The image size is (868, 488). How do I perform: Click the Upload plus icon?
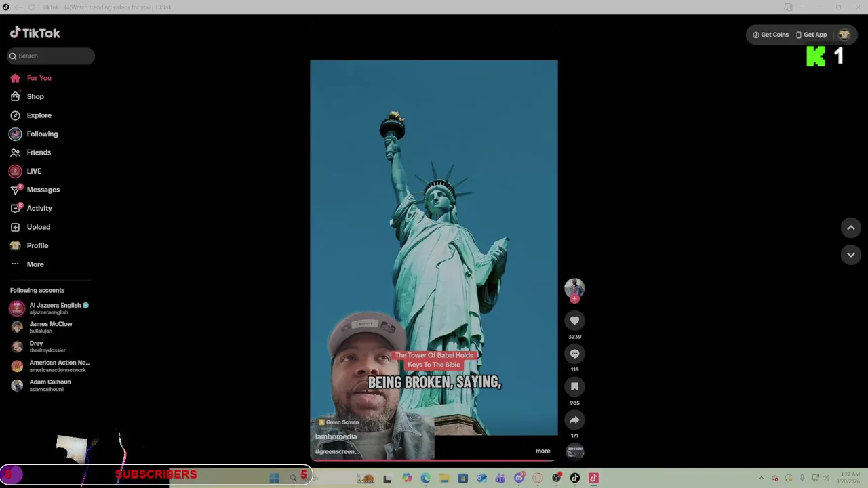(x=15, y=227)
